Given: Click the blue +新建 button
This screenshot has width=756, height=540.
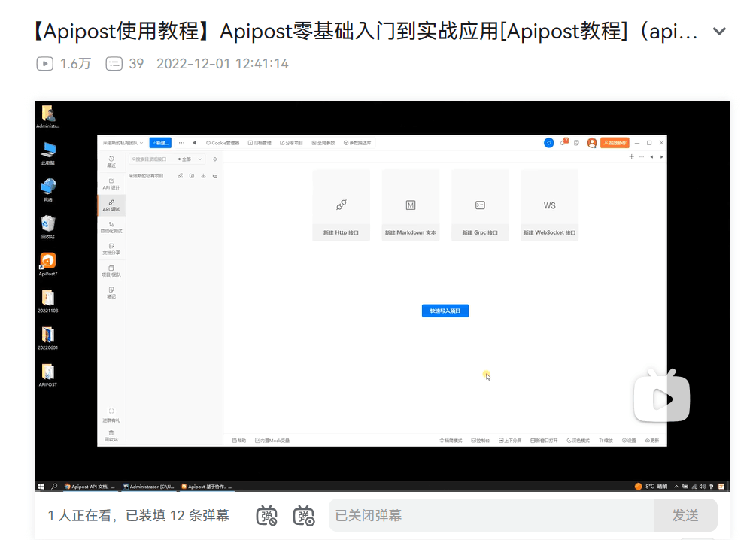Looking at the screenshot, I should pyautogui.click(x=160, y=143).
